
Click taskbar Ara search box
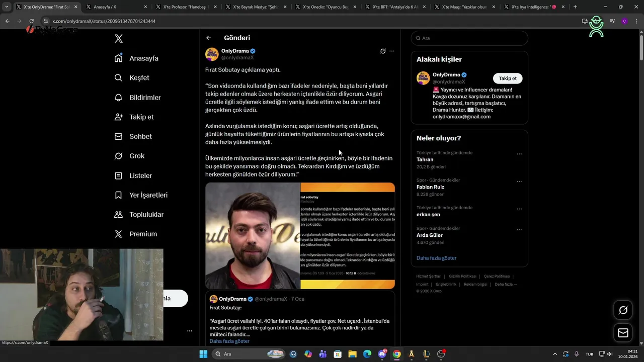click(249, 354)
